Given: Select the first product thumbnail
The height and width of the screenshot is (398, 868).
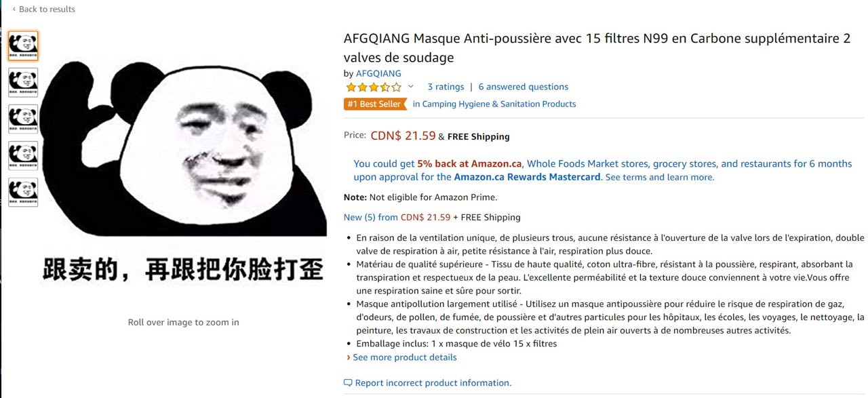Looking at the screenshot, I should [23, 46].
